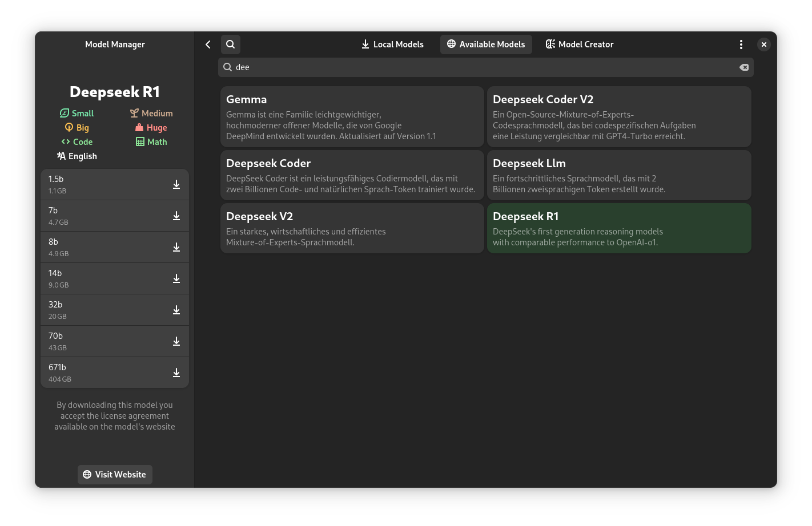Download the 8b model variant
The height and width of the screenshot is (526, 812).
tap(176, 247)
